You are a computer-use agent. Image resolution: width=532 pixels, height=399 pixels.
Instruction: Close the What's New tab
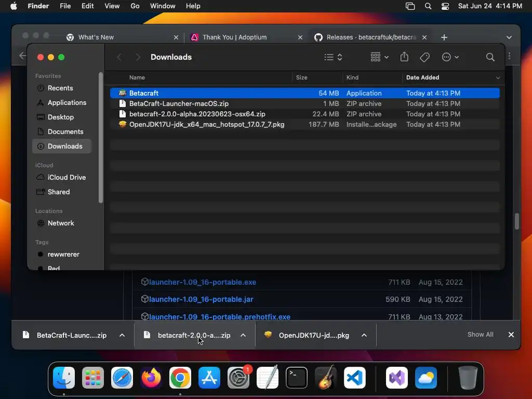pyautogui.click(x=176, y=37)
